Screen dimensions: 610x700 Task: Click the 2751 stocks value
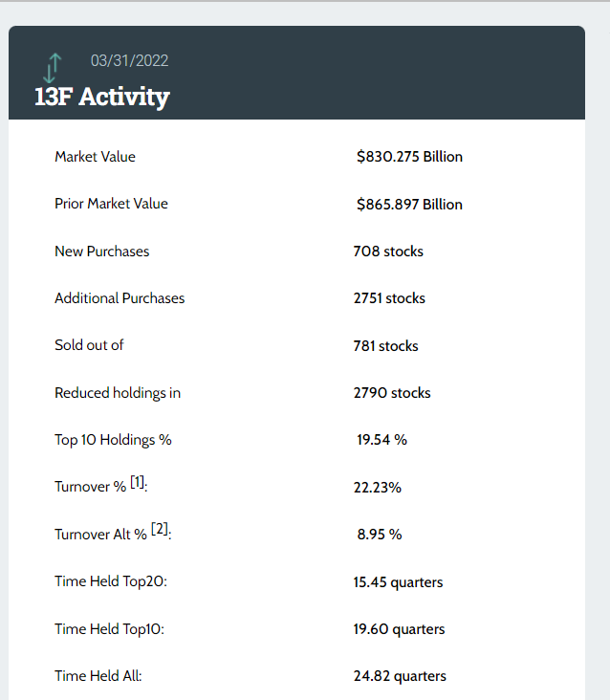click(x=389, y=298)
